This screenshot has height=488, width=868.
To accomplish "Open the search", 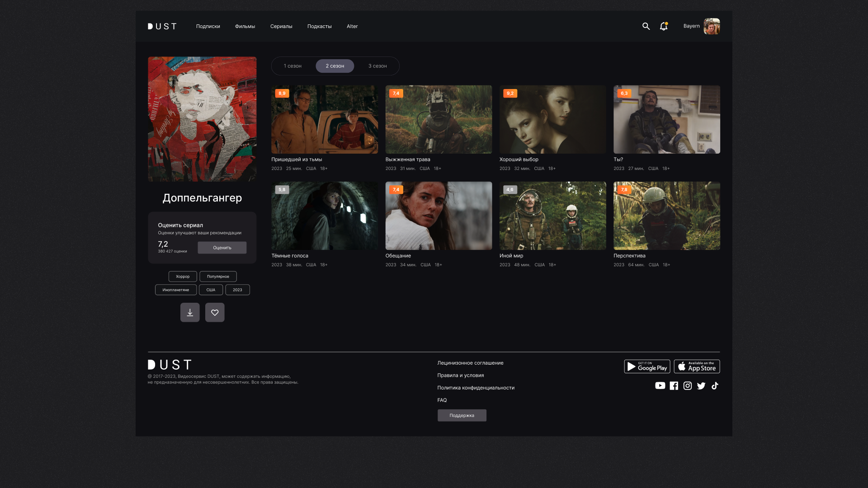I will pyautogui.click(x=646, y=26).
